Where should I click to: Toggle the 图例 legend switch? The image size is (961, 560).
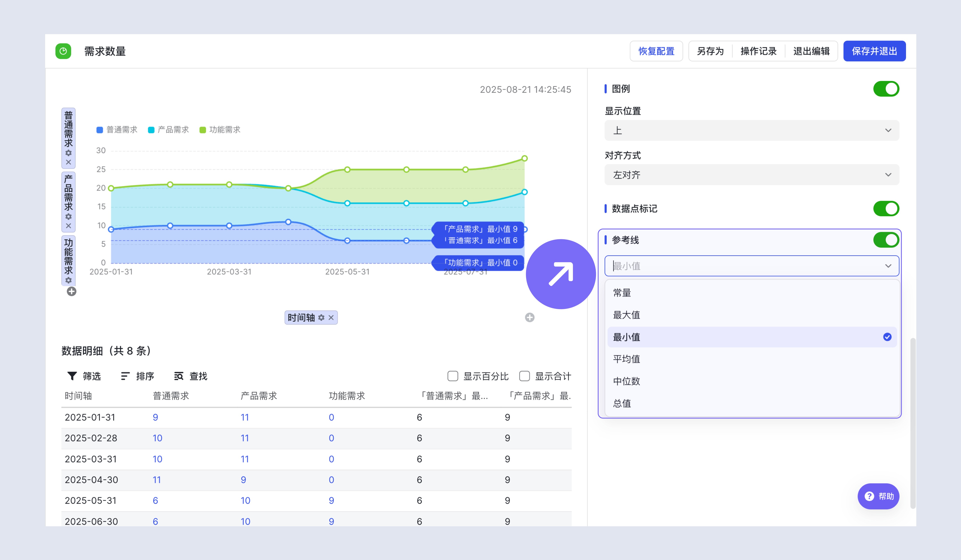[x=886, y=89]
